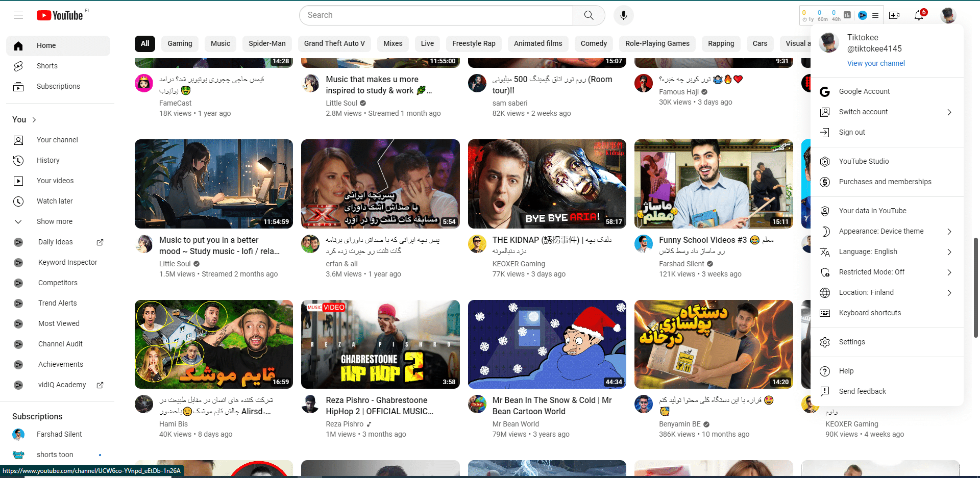980x478 pixels.
Task: Click View your channel link
Action: (x=876, y=63)
